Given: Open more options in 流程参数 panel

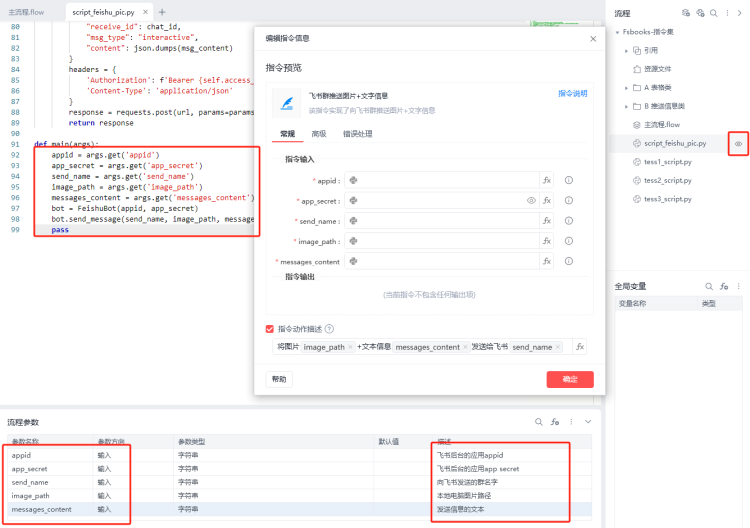Looking at the screenshot, I should tap(571, 422).
